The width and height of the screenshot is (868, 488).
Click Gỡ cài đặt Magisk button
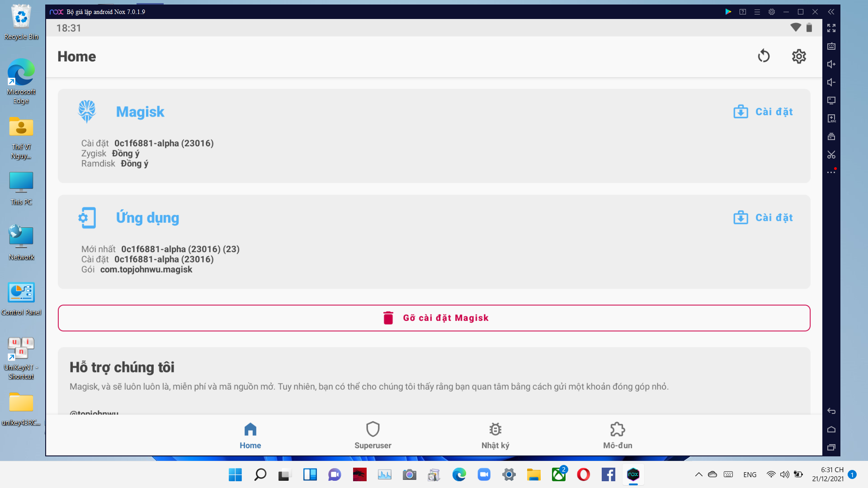434,318
